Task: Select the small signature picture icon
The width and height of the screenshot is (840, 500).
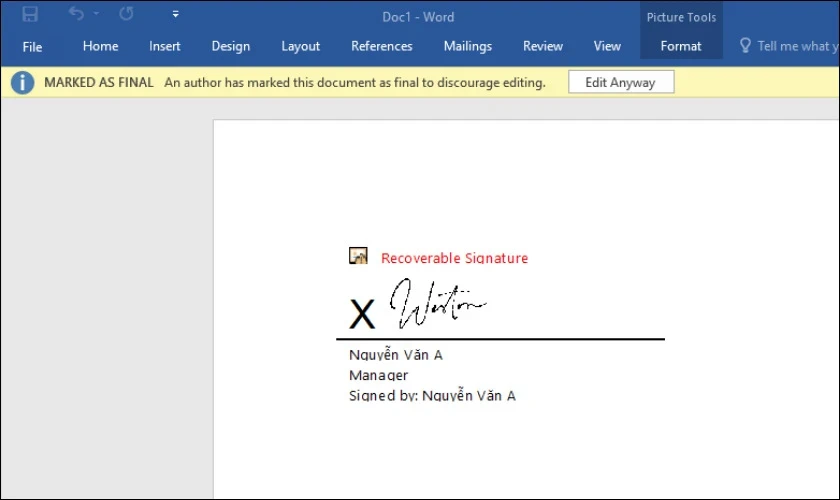Action: tap(358, 256)
